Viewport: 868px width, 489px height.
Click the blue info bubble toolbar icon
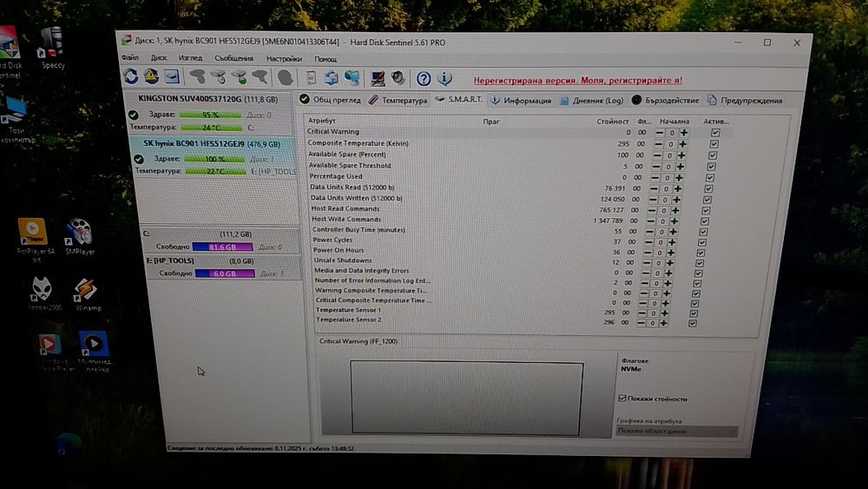click(444, 79)
